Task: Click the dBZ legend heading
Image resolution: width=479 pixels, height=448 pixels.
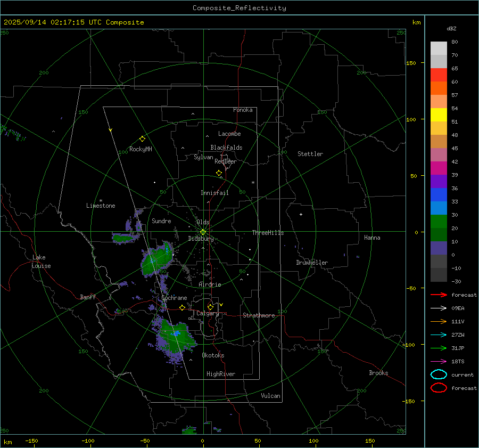Action: (451, 28)
